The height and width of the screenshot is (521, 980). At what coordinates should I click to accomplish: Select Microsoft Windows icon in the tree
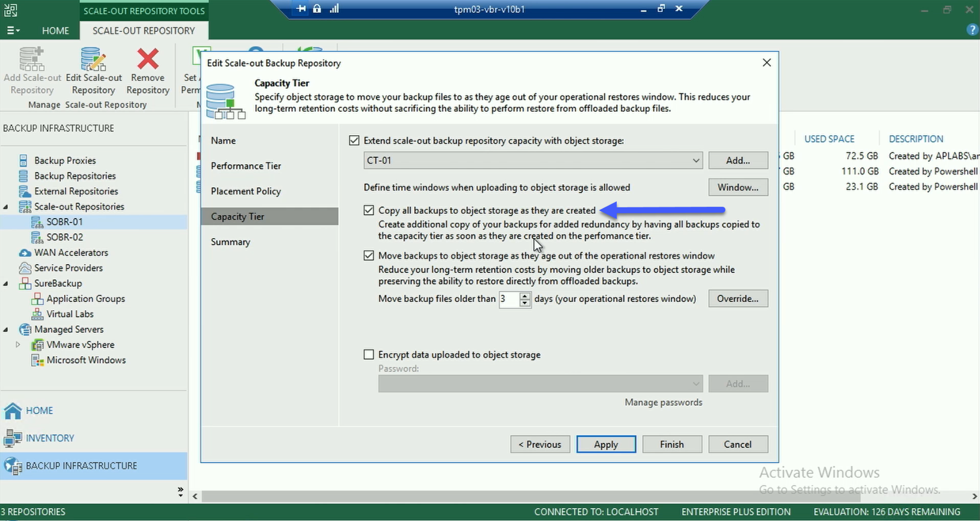pyautogui.click(x=37, y=360)
